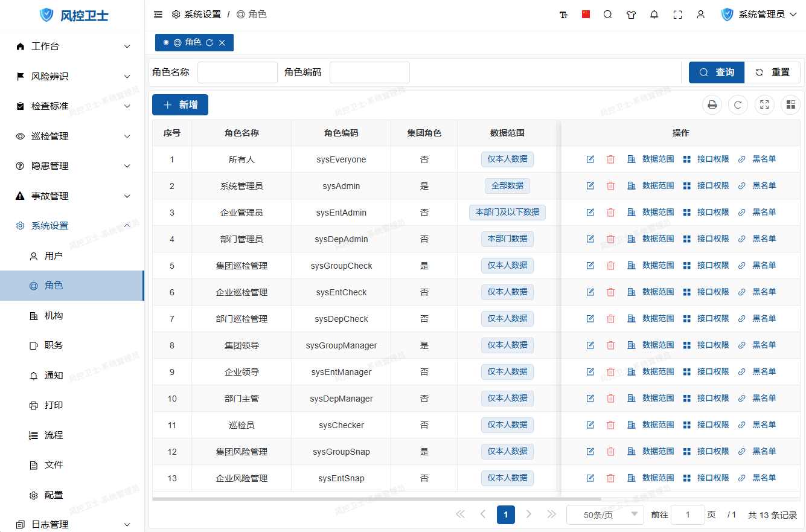Collapse sidebar with hamburger menu icon

[158, 14]
